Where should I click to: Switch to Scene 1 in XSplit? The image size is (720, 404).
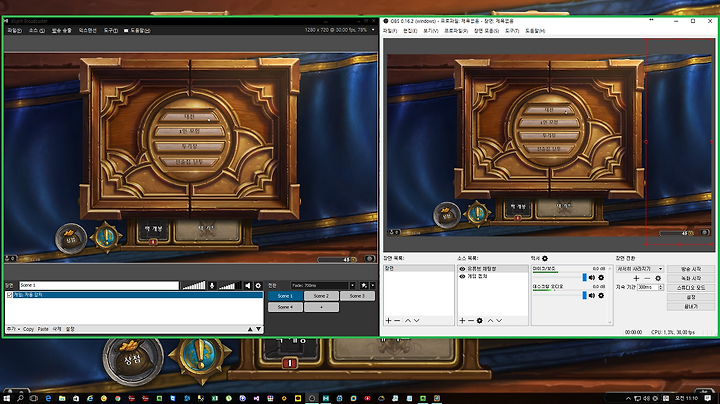click(285, 296)
